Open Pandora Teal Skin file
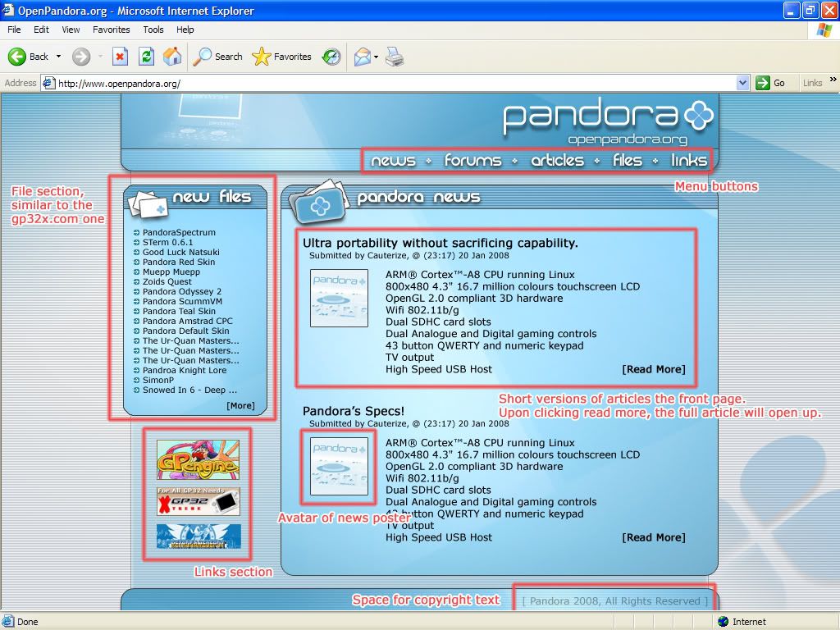Screen dimensions: 840x630 tap(179, 311)
